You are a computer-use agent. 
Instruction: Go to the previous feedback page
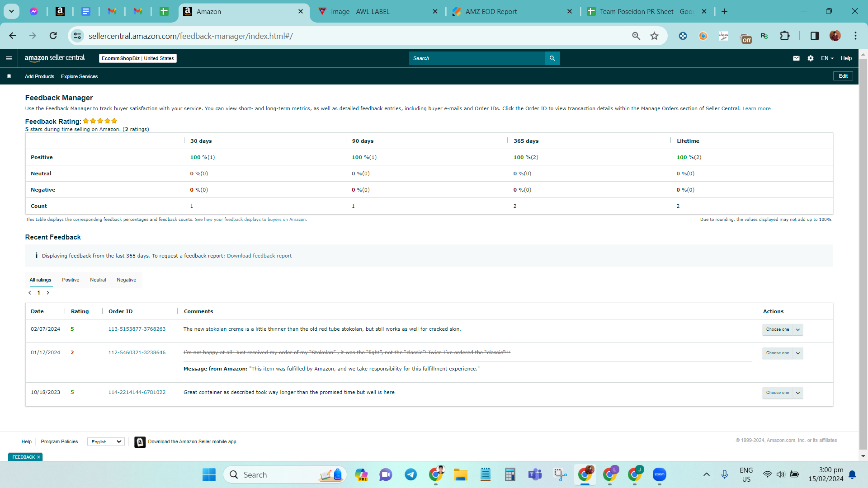coord(30,293)
